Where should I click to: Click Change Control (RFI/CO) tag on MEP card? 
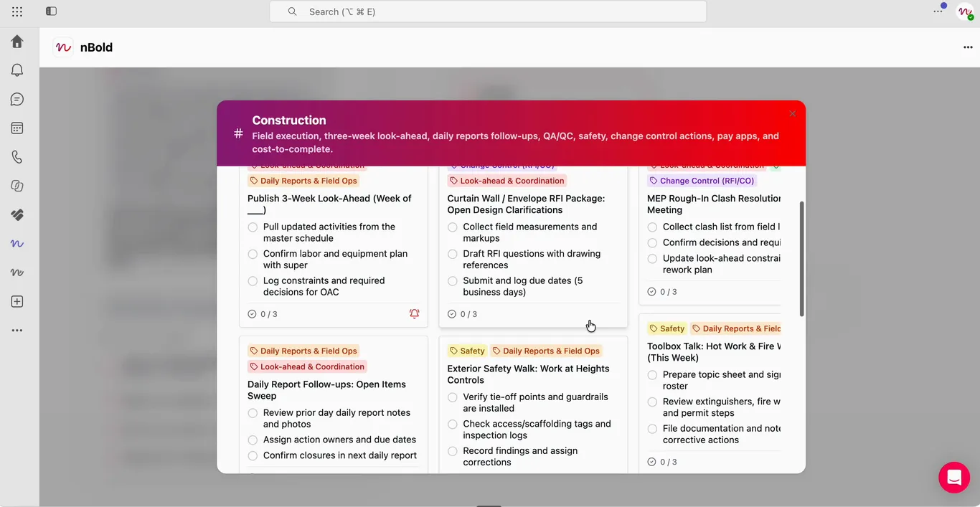click(702, 181)
